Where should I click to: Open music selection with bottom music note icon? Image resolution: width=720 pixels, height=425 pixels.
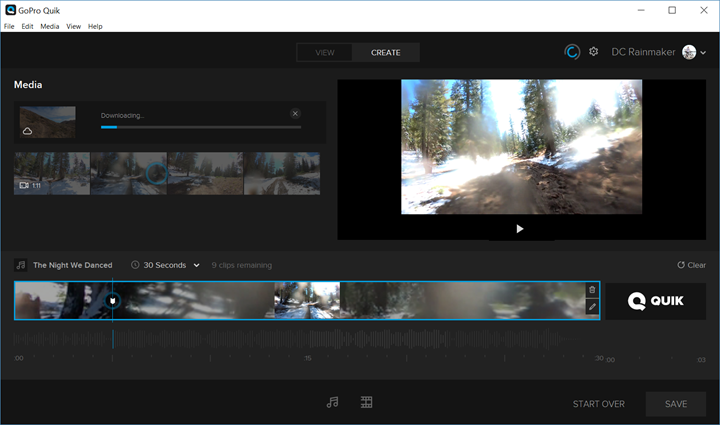click(x=332, y=403)
